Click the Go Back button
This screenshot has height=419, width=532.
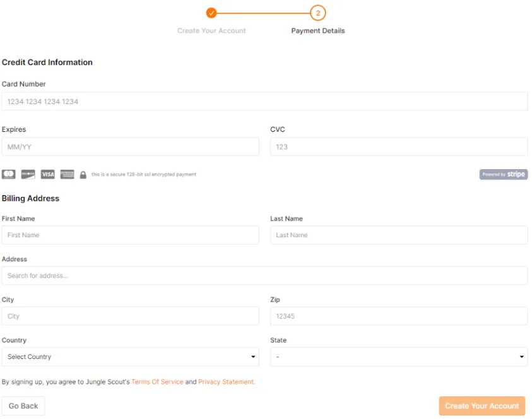tap(23, 406)
